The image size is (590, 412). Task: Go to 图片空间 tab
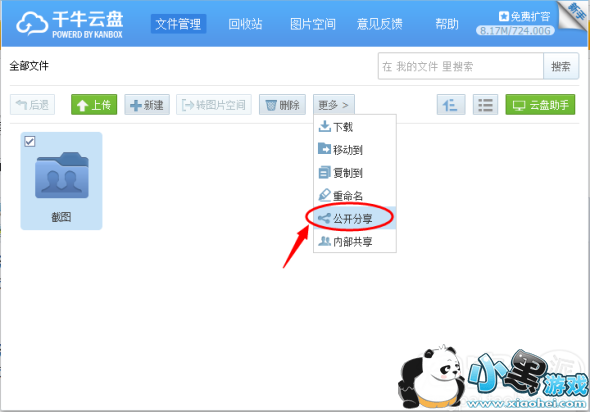(313, 24)
